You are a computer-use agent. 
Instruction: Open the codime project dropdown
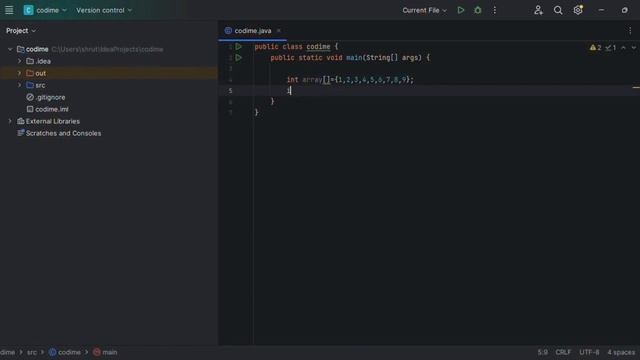(x=45, y=10)
